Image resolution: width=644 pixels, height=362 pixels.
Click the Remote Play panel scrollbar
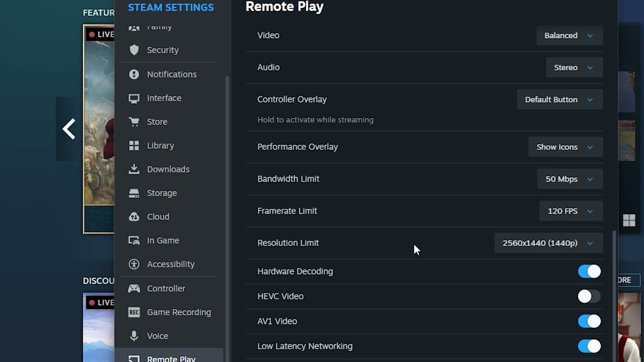tap(613, 296)
